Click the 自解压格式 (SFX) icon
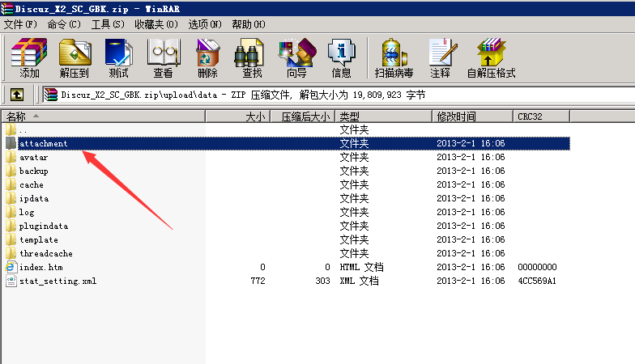 (x=491, y=57)
